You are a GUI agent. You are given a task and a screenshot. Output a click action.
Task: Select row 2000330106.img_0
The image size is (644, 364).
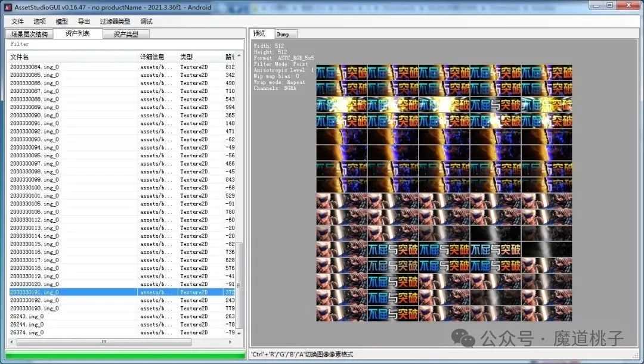[122, 211]
